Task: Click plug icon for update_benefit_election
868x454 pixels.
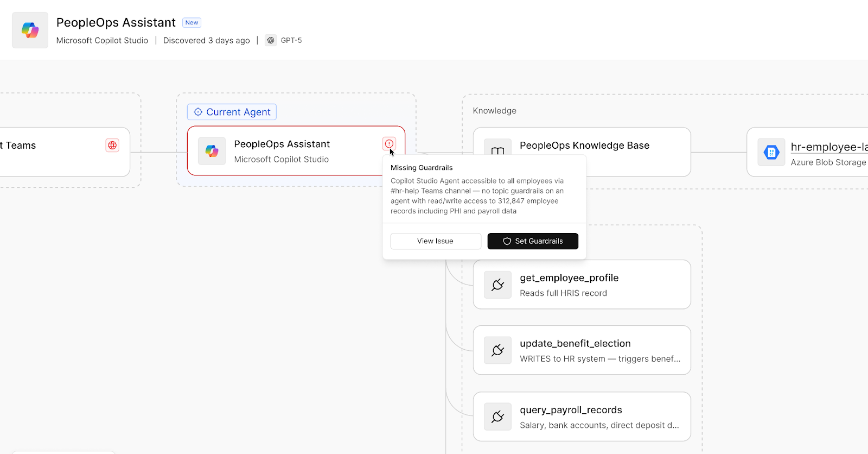Action: tap(497, 350)
